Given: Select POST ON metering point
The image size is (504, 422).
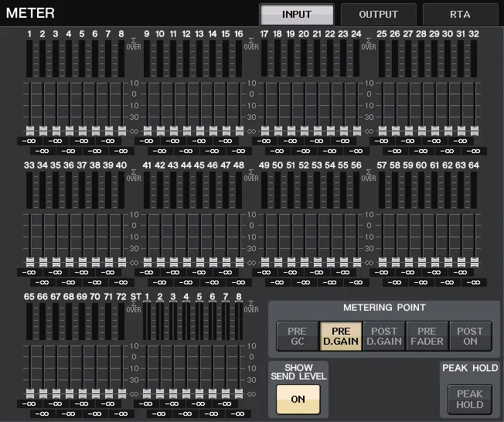Looking at the screenshot, I should [x=470, y=336].
